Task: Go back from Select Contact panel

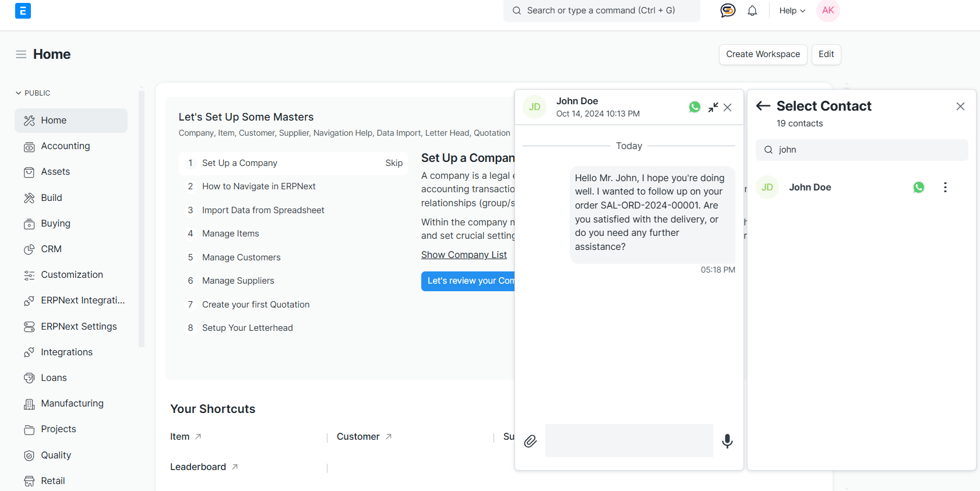Action: (x=763, y=105)
